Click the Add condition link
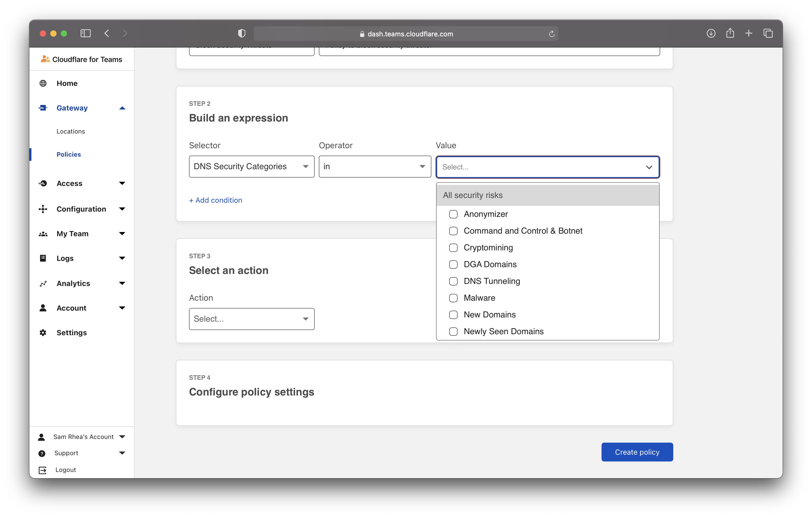Image resolution: width=812 pixels, height=517 pixels. click(x=215, y=200)
